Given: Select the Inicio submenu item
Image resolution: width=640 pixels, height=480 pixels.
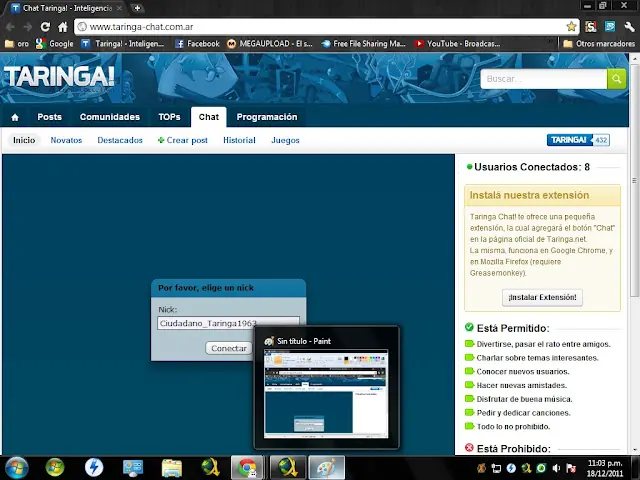Looking at the screenshot, I should pyautogui.click(x=24, y=140).
